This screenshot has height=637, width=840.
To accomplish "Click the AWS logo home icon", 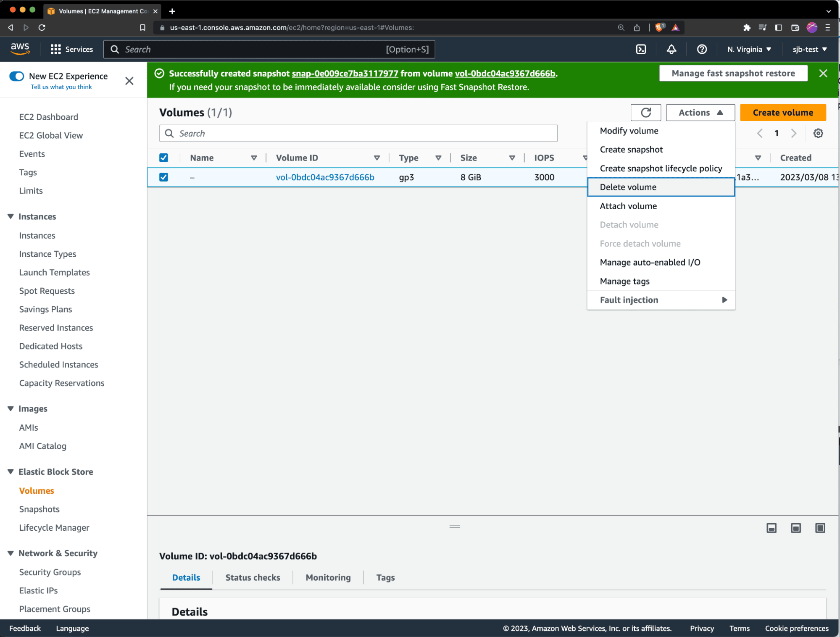I will point(20,49).
